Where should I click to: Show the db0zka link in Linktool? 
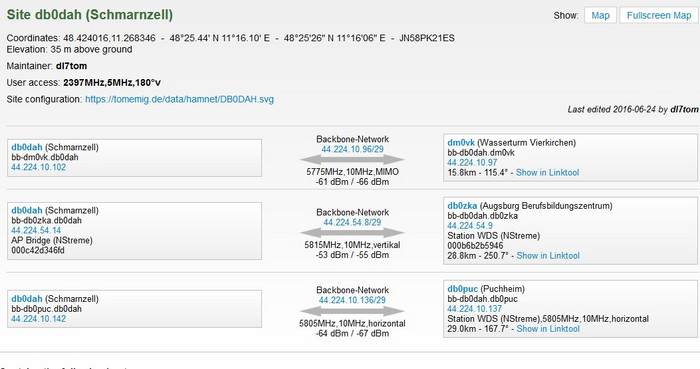548,256
